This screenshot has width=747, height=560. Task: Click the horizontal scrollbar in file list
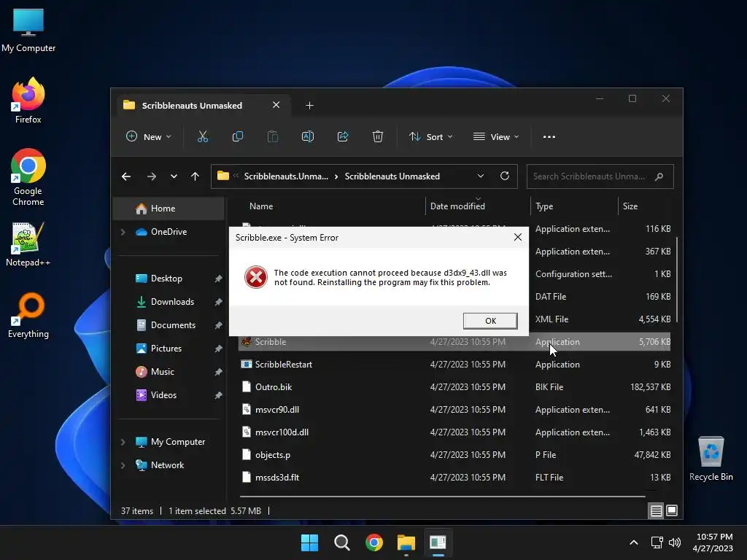pyautogui.click(x=443, y=497)
